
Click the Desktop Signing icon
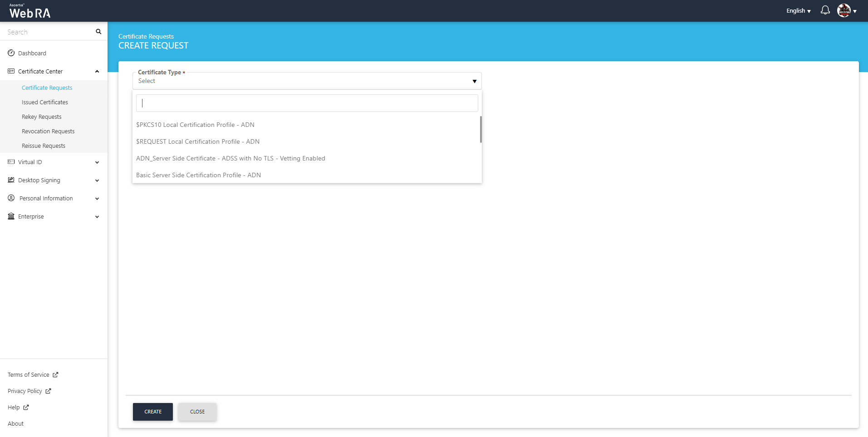click(x=11, y=180)
